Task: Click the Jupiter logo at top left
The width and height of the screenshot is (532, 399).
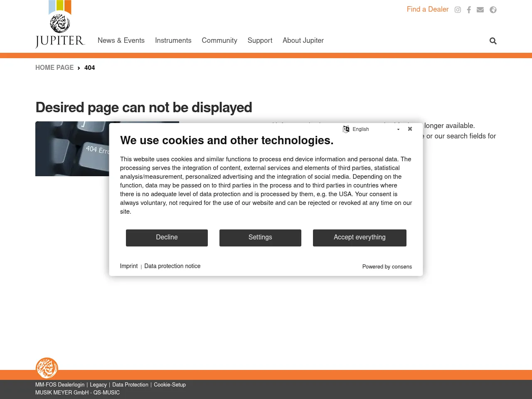Action: click(60, 25)
